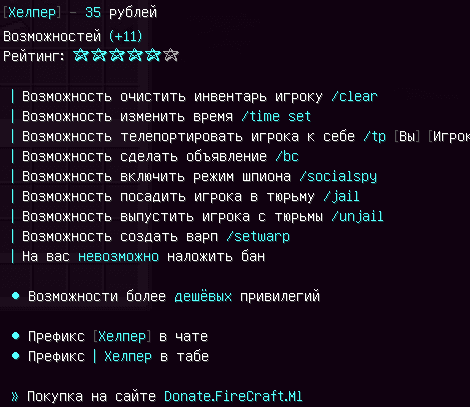
Task: Click the /unjail command
Action: (357, 217)
